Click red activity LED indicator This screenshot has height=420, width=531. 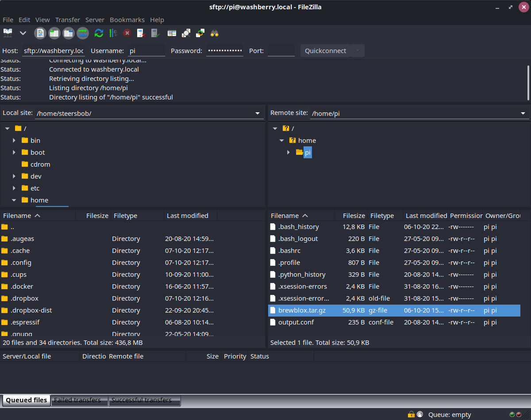519,414
